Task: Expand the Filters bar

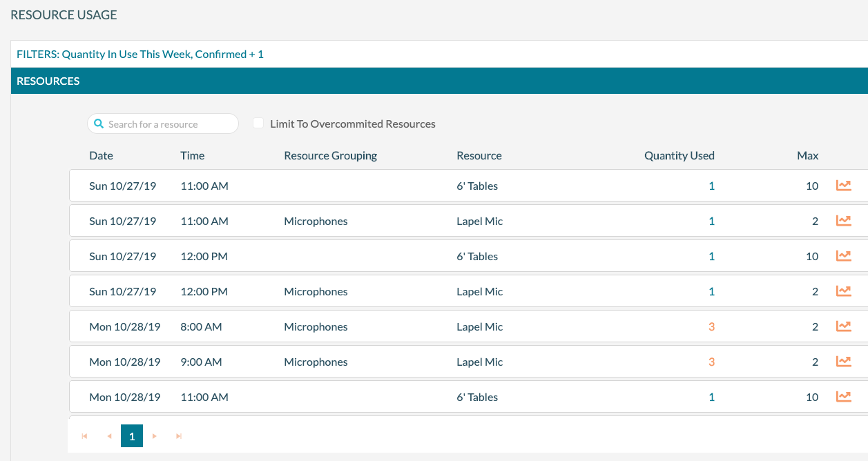Action: 439,54
